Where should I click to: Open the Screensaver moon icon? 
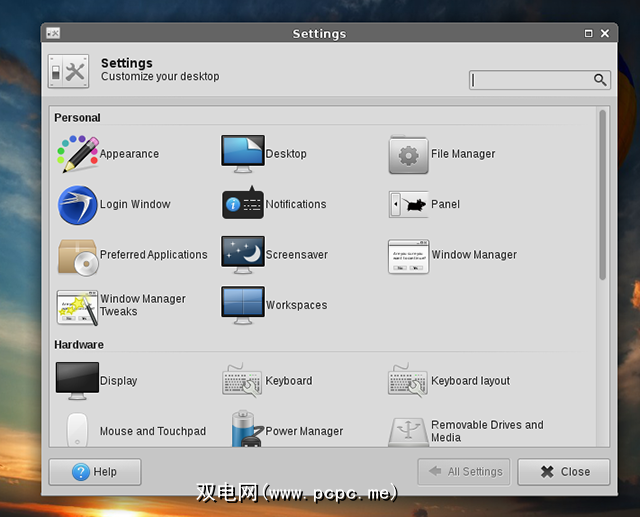(243, 255)
